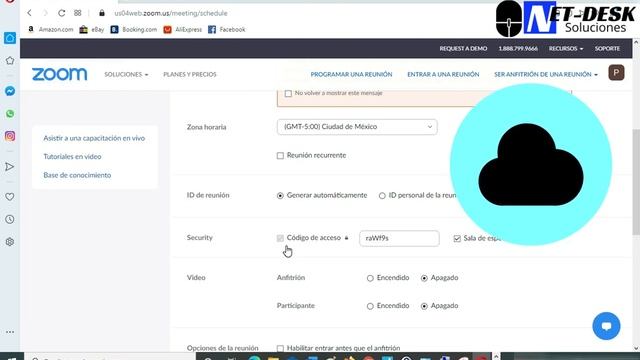Click ENTRAR A UNA REUNIÓN
Viewport: 640px width, 360px height.
click(x=443, y=74)
